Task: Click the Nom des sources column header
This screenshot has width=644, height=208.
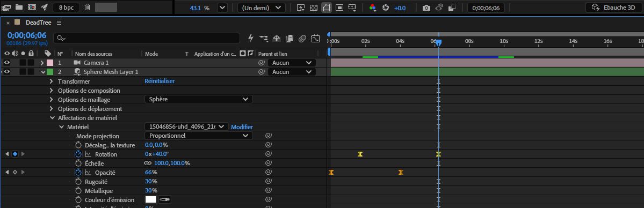Action: [93, 54]
